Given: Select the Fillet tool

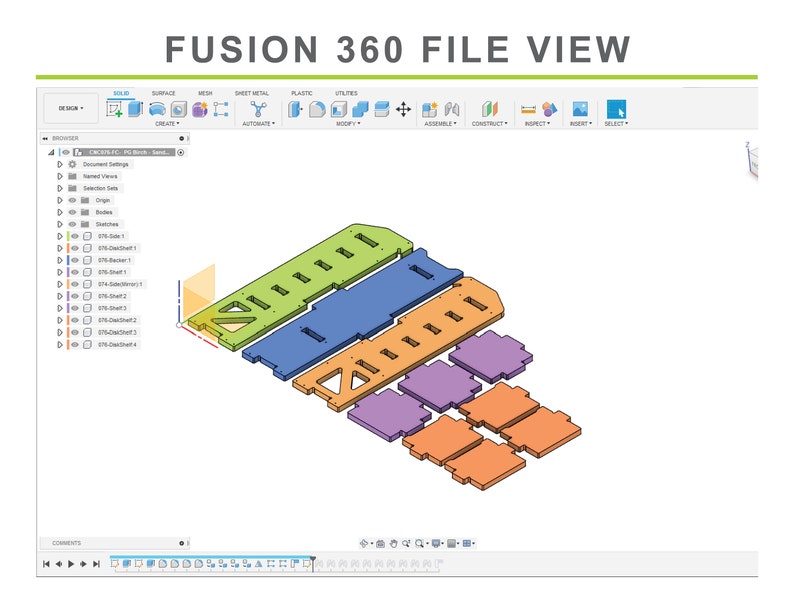Looking at the screenshot, I should (x=317, y=109).
